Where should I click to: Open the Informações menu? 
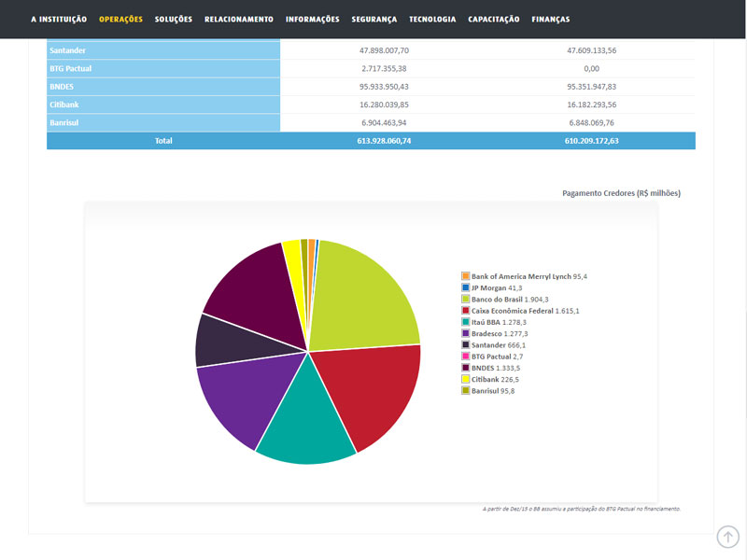point(313,20)
